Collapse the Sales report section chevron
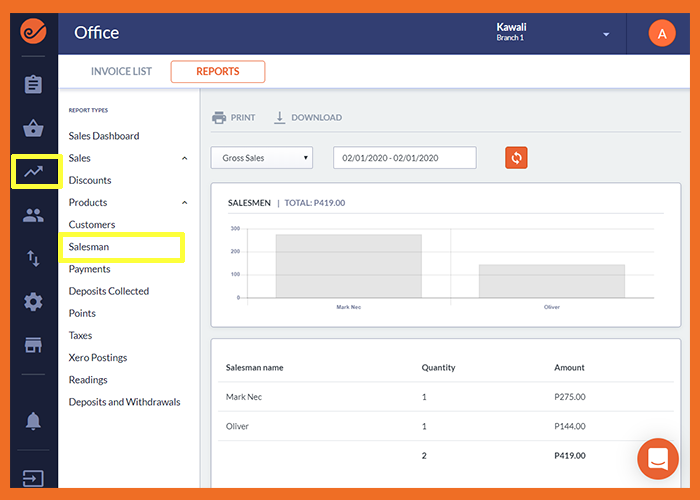The height and width of the screenshot is (500, 700). (184, 158)
